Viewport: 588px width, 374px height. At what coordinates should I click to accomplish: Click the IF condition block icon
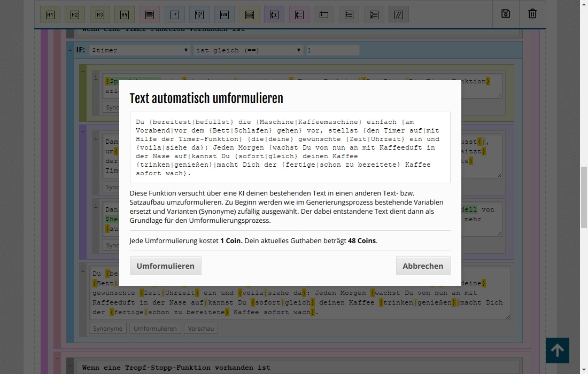coord(175,15)
